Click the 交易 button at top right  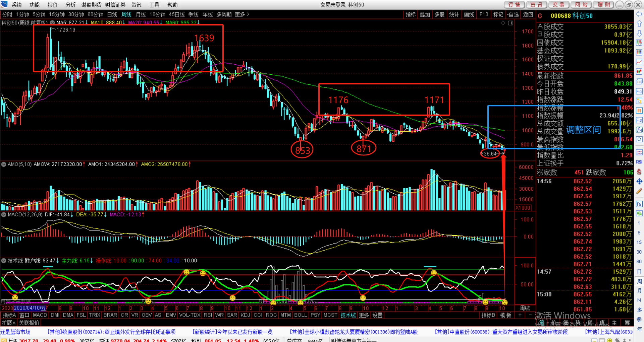[559, 5]
